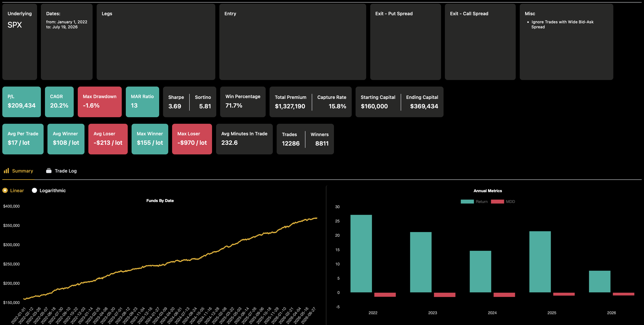Switch to the Summary tab
This screenshot has width=644, height=325.
(x=18, y=171)
